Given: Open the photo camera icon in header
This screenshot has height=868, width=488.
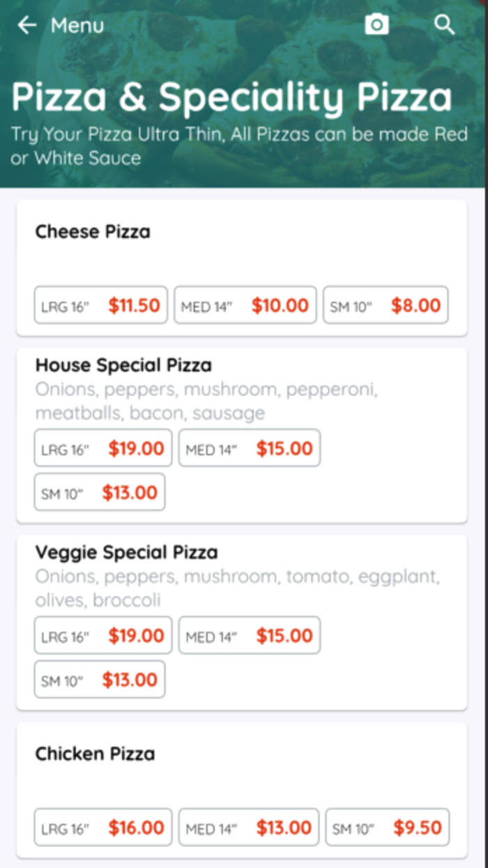Looking at the screenshot, I should (377, 24).
